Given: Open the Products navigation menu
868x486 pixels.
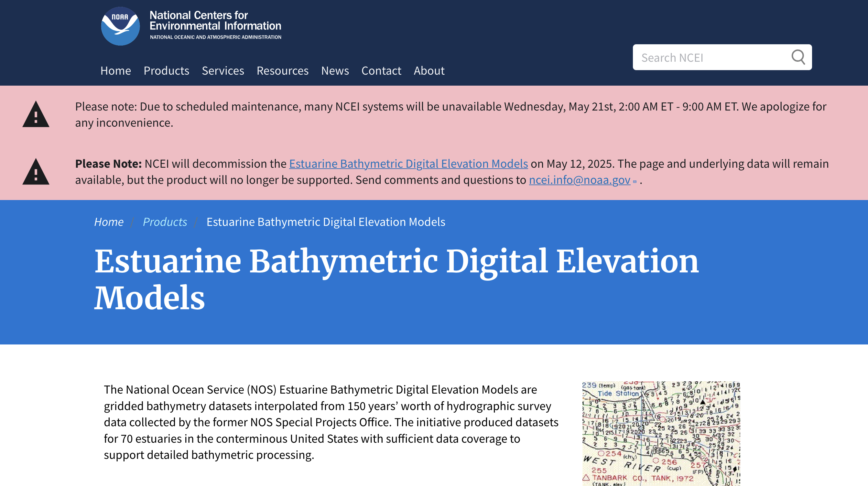Looking at the screenshot, I should coord(166,70).
